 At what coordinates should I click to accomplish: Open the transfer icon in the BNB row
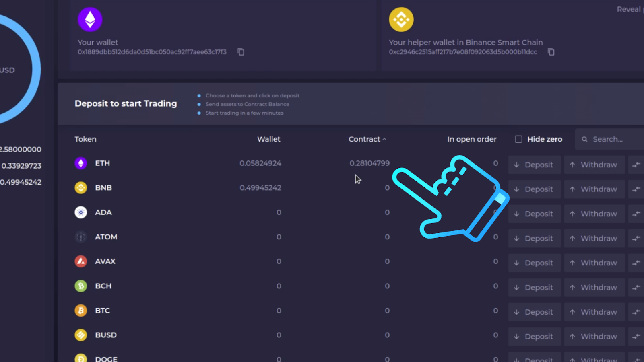(x=636, y=189)
